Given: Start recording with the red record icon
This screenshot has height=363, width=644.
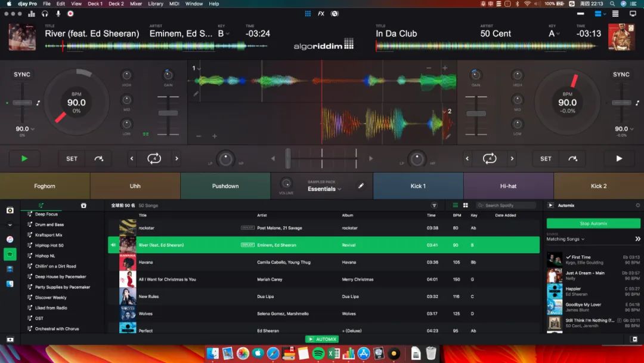Looking at the screenshot, I should [x=70, y=14].
